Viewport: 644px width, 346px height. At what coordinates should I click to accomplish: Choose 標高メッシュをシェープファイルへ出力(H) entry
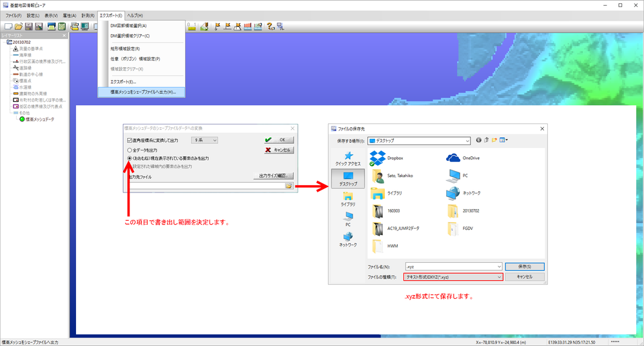click(141, 92)
